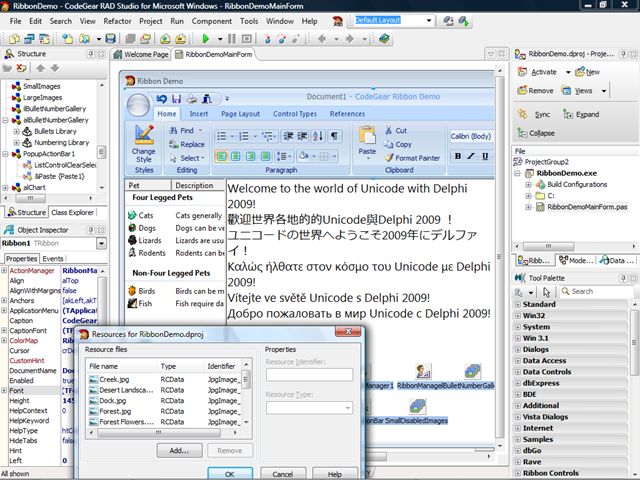Click the Save Desktop icon beside layout combo
Viewport: 640px width, 480px height.
pos(449,21)
